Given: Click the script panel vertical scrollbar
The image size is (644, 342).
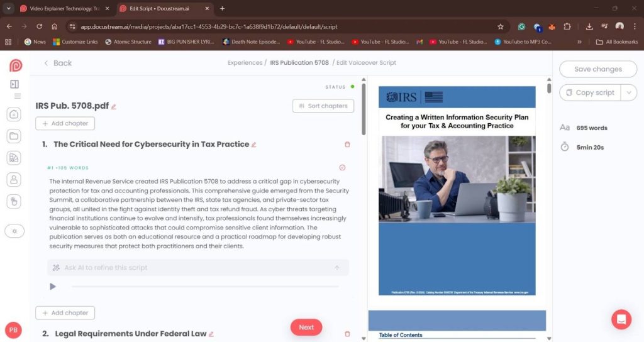Looking at the screenshot, I should click(364, 109).
